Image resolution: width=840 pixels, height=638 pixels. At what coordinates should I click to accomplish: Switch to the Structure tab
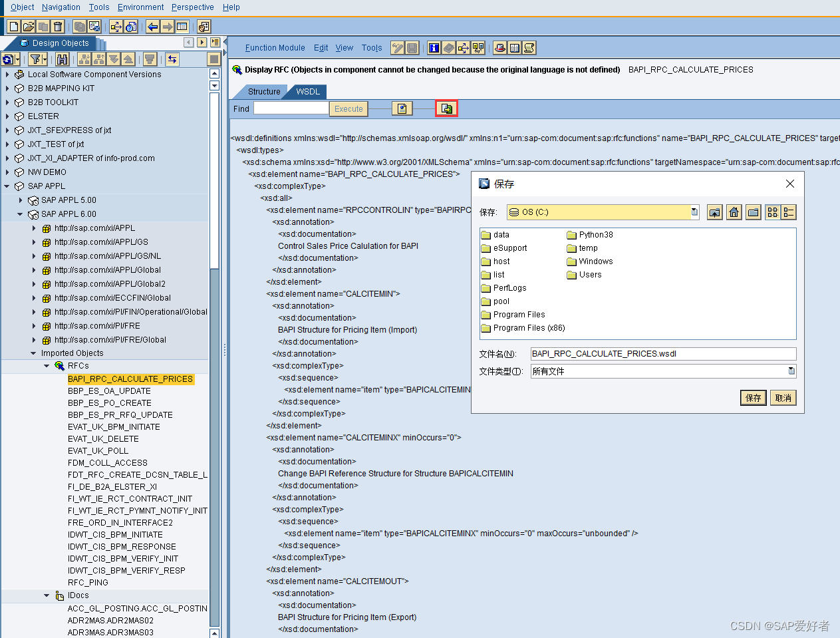[x=263, y=91]
